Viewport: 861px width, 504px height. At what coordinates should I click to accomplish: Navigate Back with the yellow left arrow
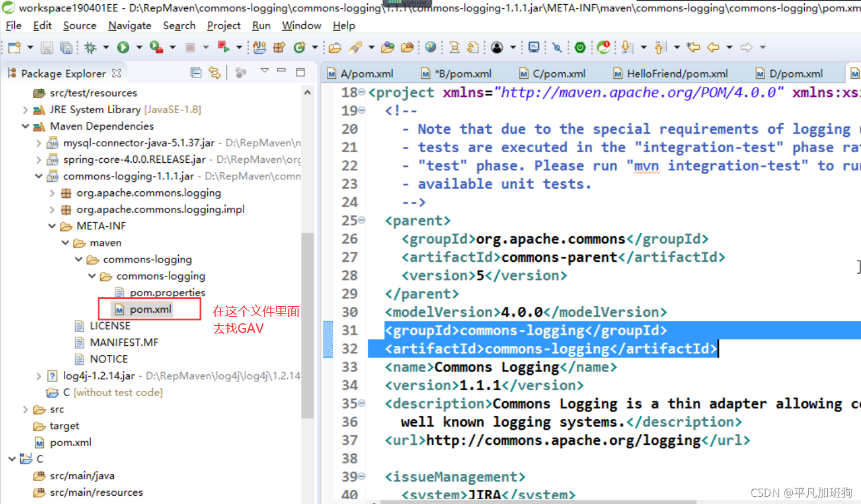[714, 47]
